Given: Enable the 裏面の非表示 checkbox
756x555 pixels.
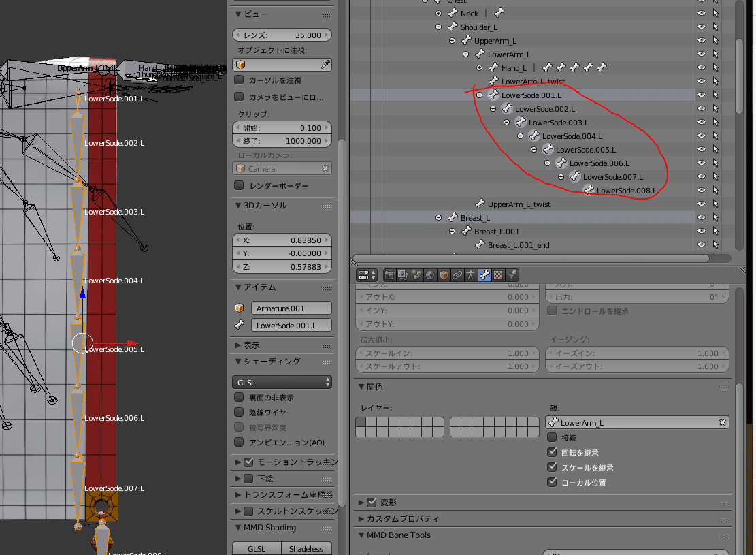Looking at the screenshot, I should [x=239, y=397].
